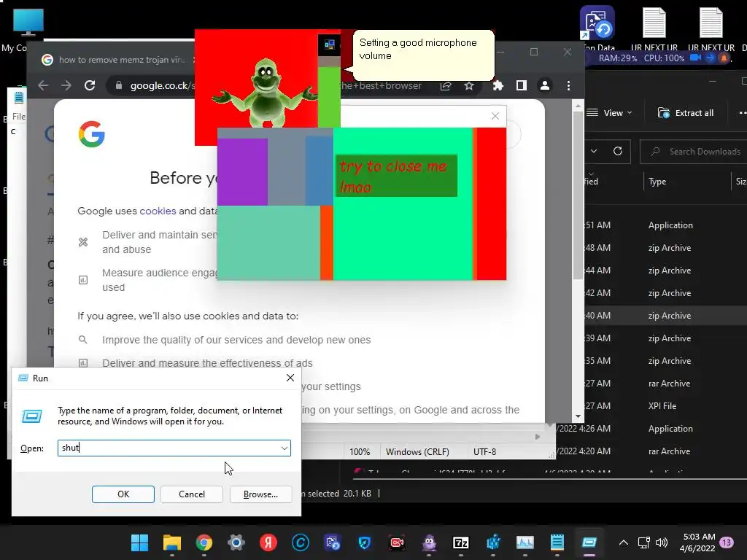Click 'try to close me lmao' button
The width and height of the screenshot is (747, 560).
pos(396,176)
